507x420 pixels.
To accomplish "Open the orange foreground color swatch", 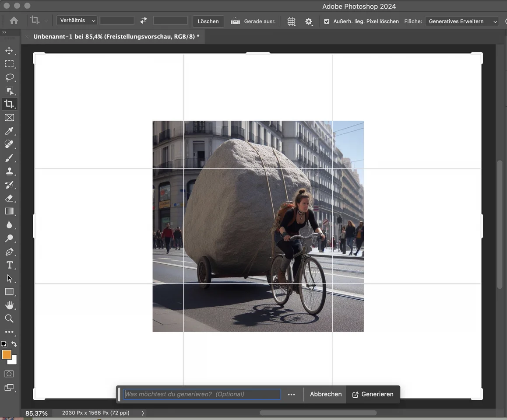I will click(7, 355).
